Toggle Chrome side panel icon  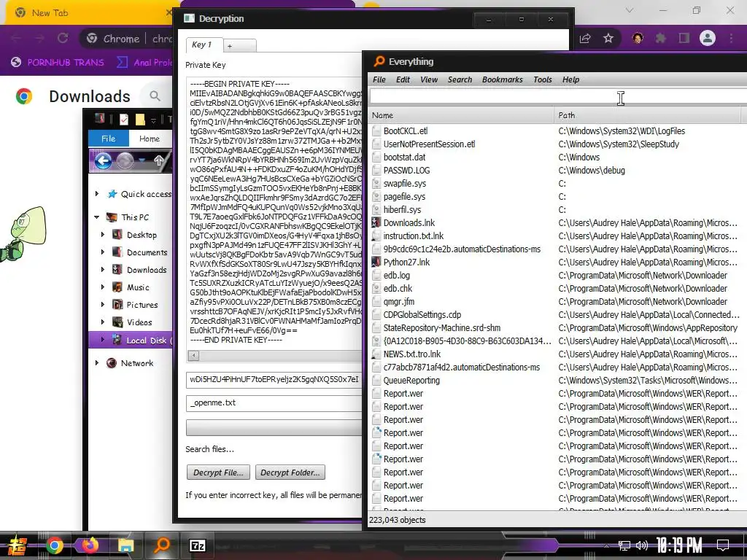pos(684,38)
